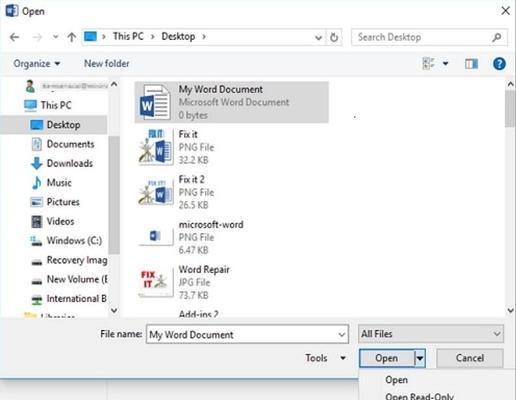Choose Open Read-Only from the dropdown menu

pos(419,396)
